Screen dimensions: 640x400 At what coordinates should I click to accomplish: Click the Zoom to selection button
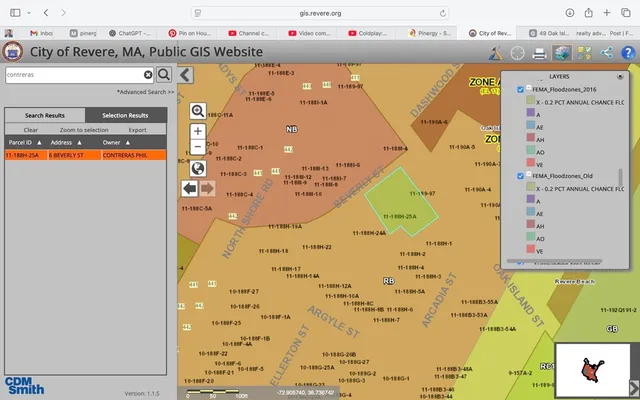[x=84, y=130]
